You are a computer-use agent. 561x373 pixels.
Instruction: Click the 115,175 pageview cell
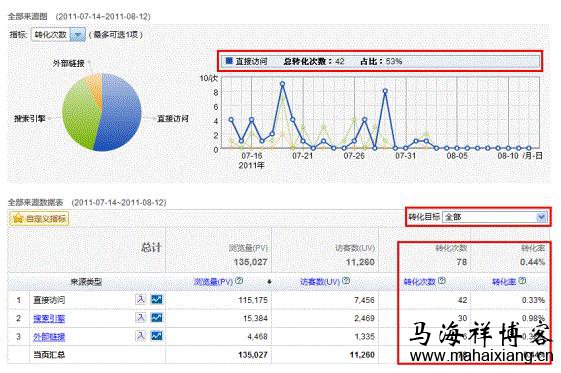253,300
